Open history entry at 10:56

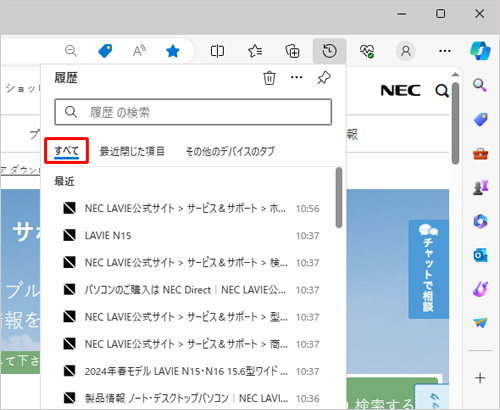pyautogui.click(x=191, y=209)
